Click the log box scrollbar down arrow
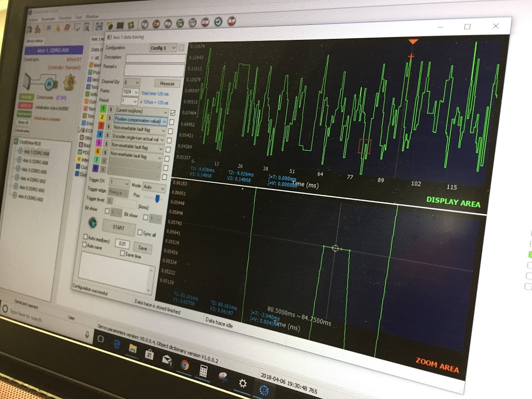 (x=149, y=290)
